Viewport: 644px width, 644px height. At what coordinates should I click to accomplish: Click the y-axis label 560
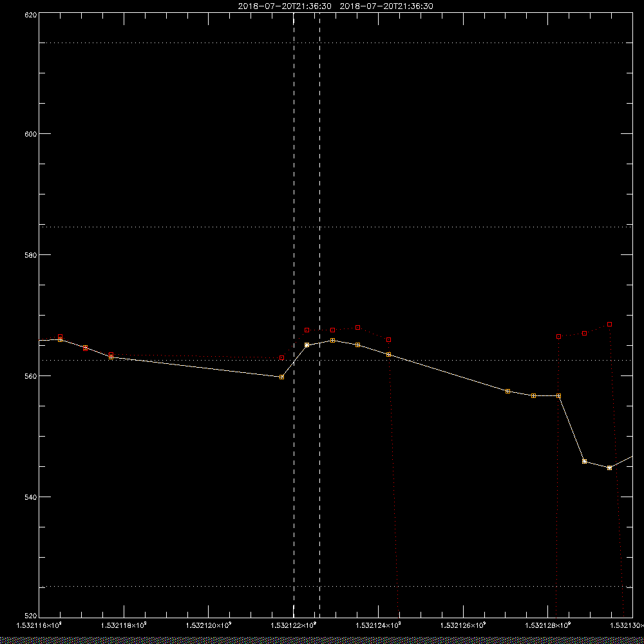tap(31, 376)
